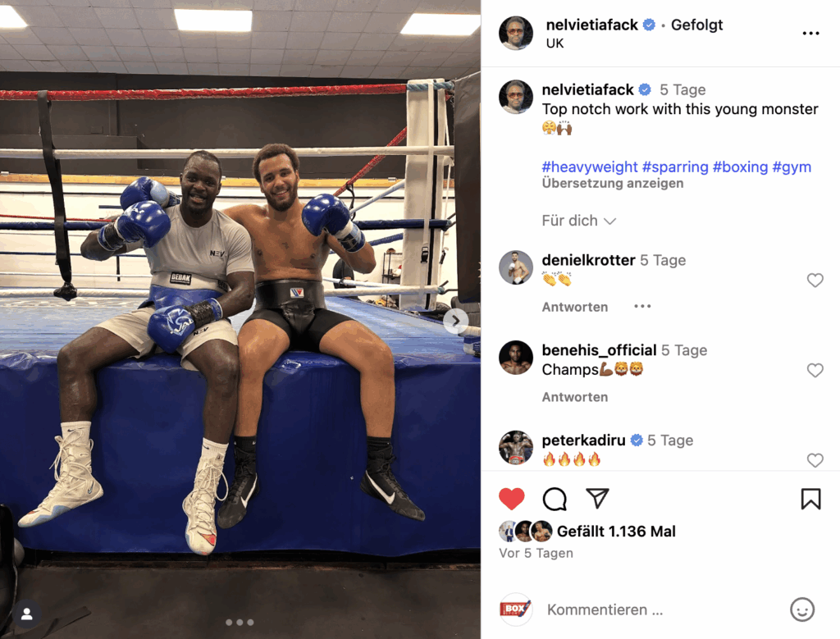This screenshot has width=840, height=639.
Task: Open post options three-dots menu
Action: coord(810,33)
